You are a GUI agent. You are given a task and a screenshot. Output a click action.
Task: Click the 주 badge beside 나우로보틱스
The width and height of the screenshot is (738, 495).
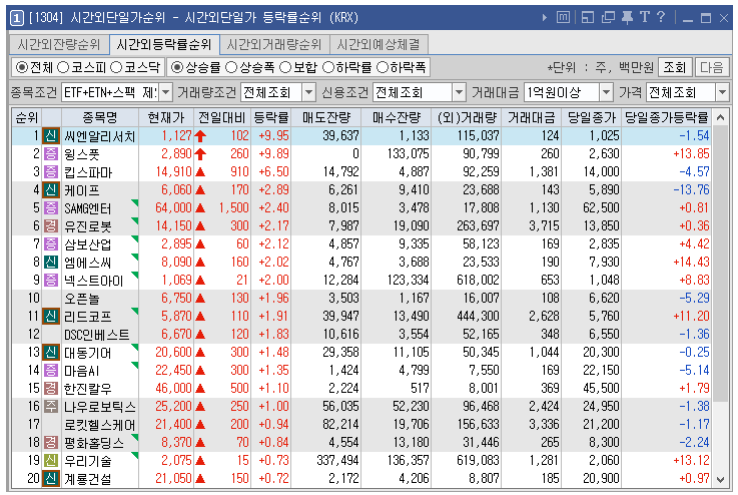coord(50,407)
